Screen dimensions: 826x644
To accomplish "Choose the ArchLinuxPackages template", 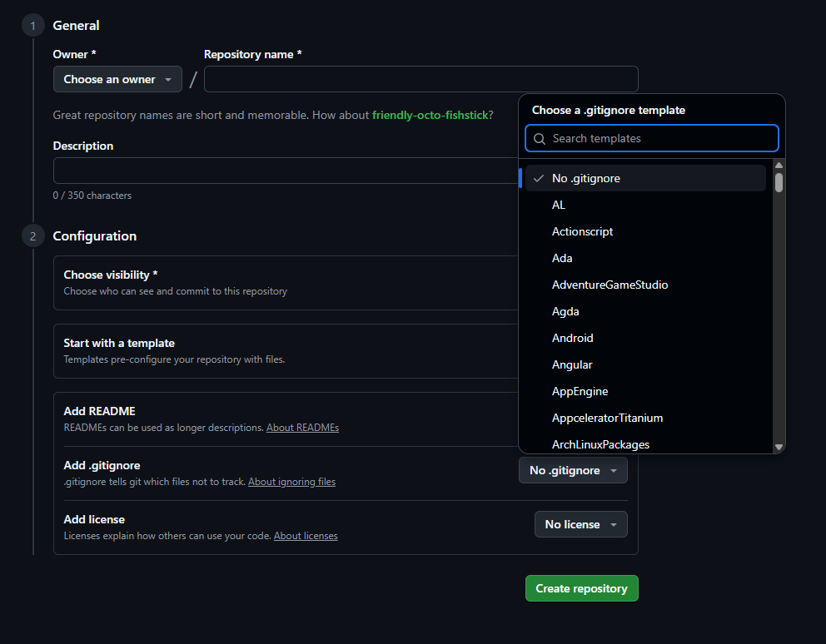I will (645, 444).
